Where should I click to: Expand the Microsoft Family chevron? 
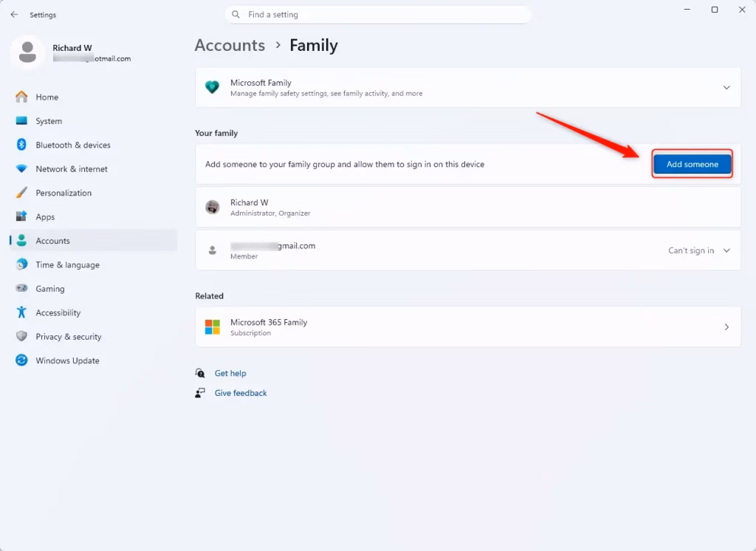(x=726, y=87)
